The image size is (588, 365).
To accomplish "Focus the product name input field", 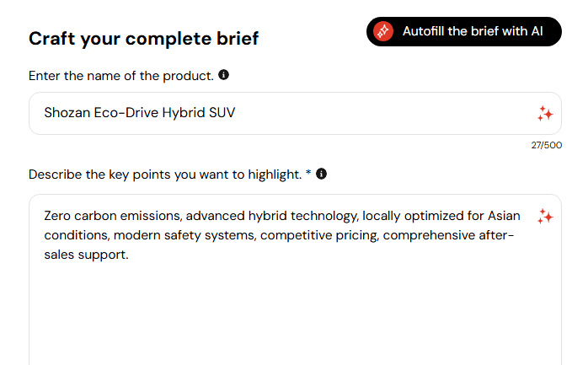I will click(x=295, y=113).
